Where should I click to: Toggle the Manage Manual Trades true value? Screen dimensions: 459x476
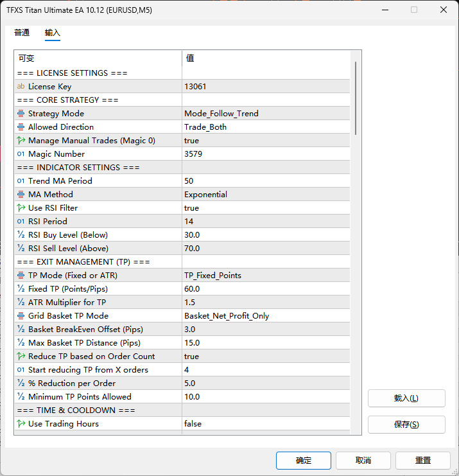click(191, 141)
